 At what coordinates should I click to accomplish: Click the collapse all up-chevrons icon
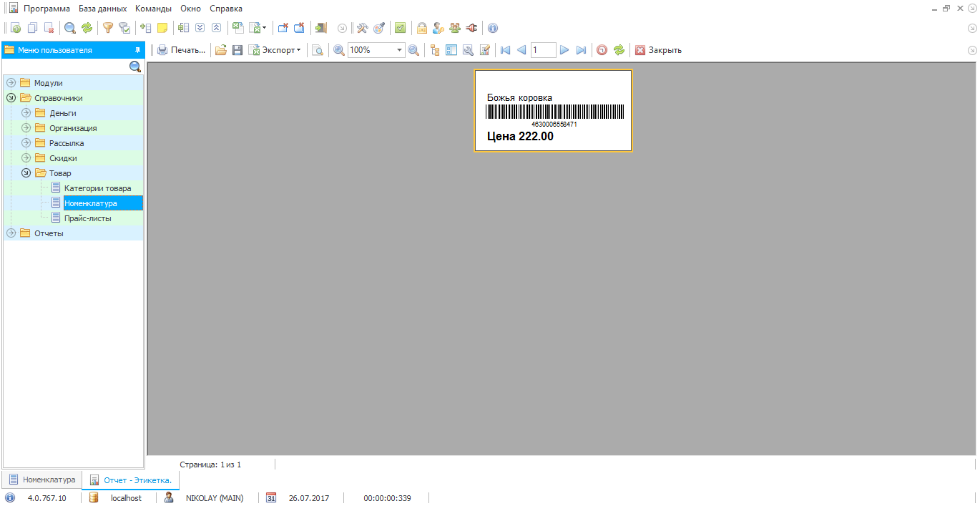(x=216, y=29)
